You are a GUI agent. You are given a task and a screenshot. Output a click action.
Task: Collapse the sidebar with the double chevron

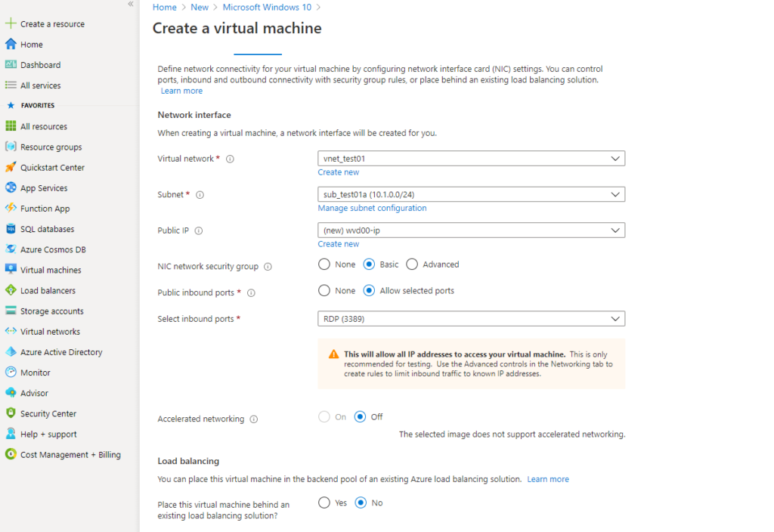click(x=130, y=4)
